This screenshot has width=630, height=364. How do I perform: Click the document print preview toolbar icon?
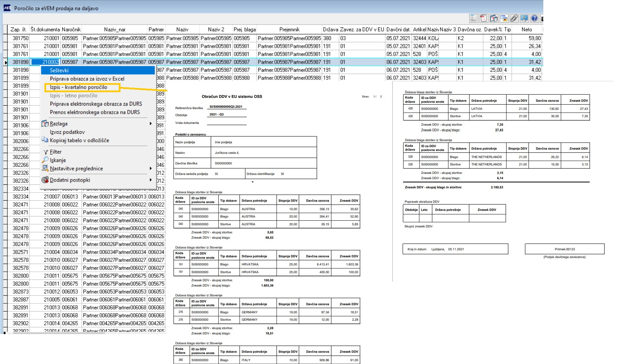tap(473, 18)
